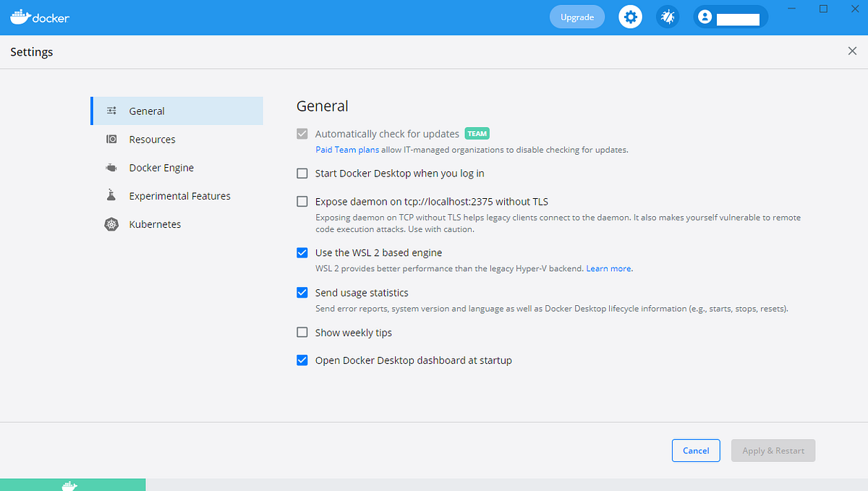The width and height of the screenshot is (868, 491).
Task: Open the Paid Team plans link
Action: [346, 150]
